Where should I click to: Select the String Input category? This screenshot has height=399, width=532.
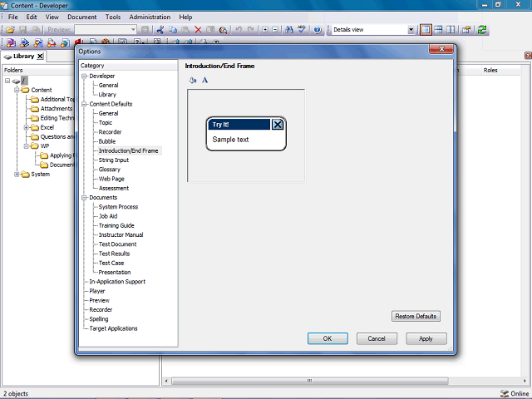114,160
